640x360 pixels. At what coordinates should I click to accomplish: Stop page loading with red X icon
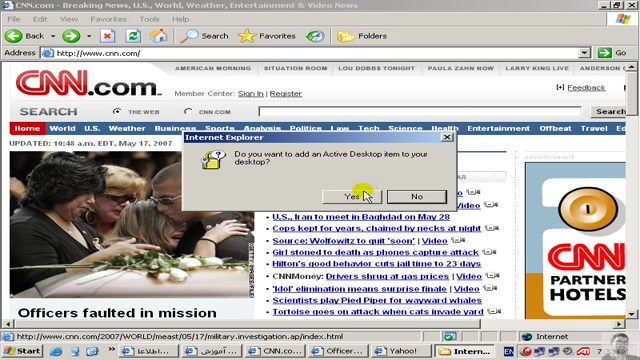pyautogui.click(x=107, y=36)
